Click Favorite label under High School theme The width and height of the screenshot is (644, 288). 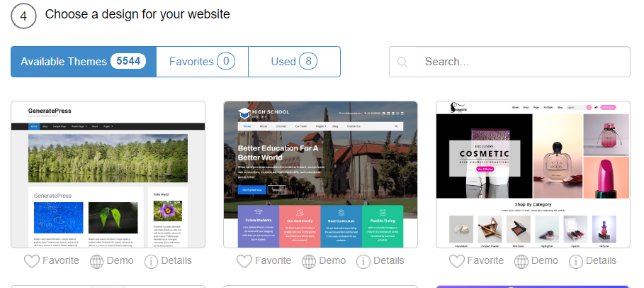tap(273, 261)
